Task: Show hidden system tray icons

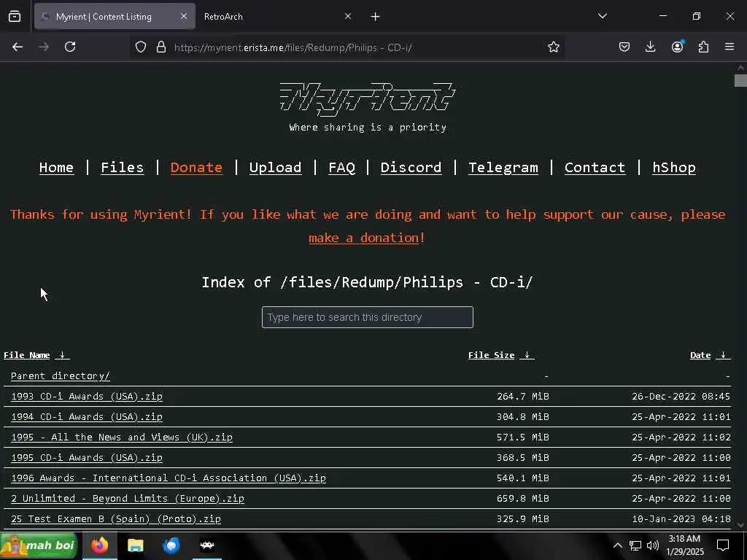Action: point(617,545)
